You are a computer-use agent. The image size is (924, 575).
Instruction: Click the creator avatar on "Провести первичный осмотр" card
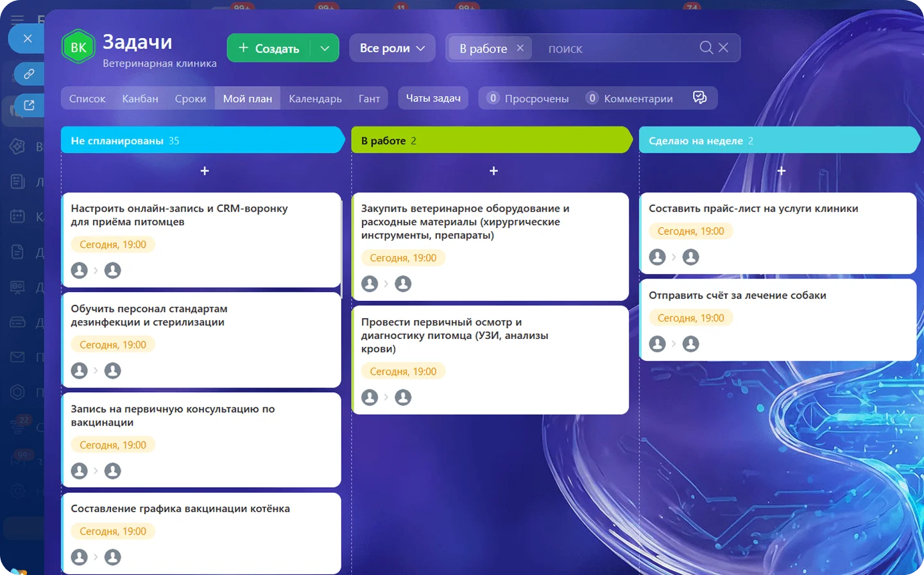370,397
